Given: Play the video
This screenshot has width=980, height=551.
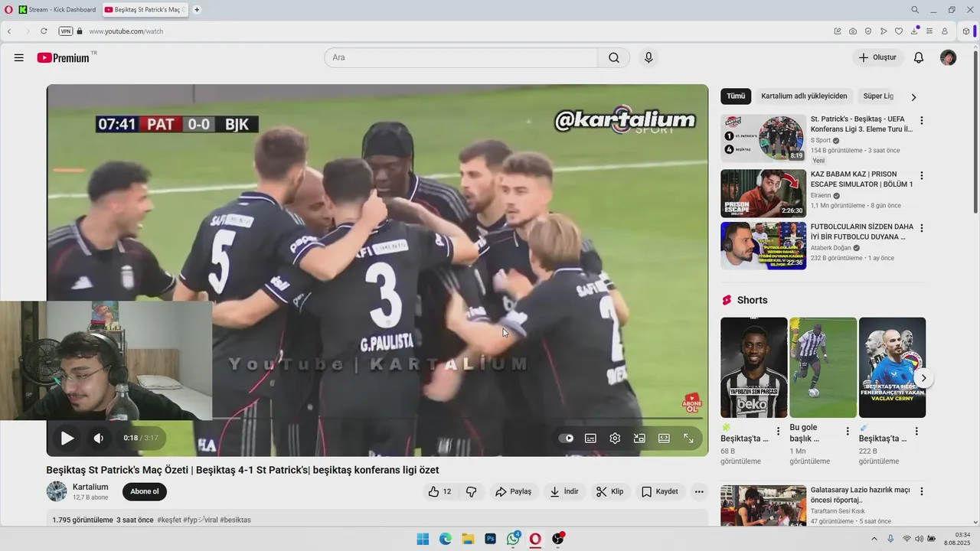Looking at the screenshot, I should tap(67, 439).
